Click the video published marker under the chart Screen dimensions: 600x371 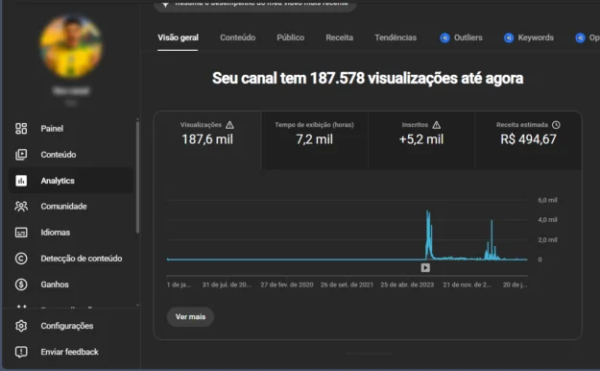(425, 268)
